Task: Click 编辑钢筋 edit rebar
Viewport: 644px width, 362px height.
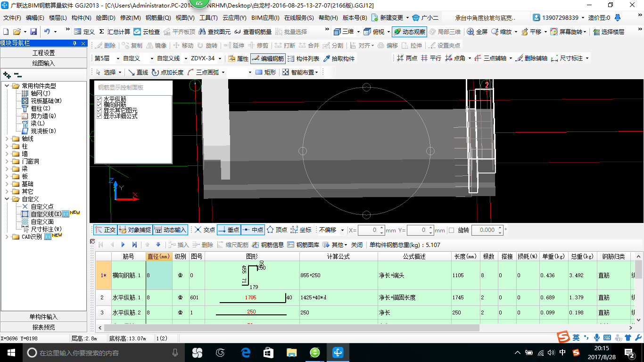Action: pos(268,58)
